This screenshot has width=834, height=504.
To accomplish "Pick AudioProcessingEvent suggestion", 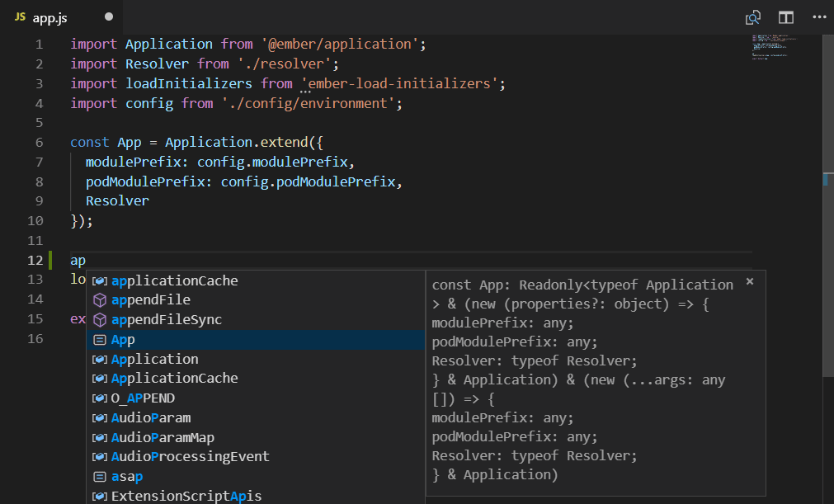I will (190, 457).
